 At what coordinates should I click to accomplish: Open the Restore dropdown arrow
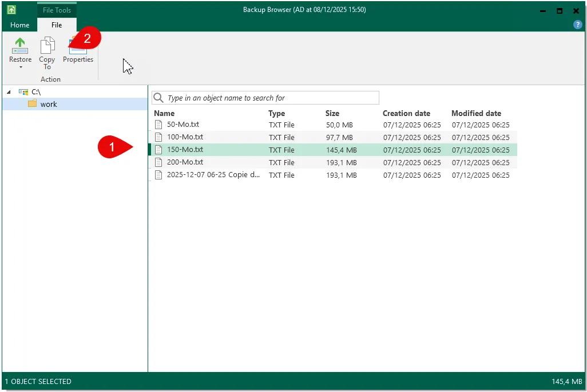[20, 67]
